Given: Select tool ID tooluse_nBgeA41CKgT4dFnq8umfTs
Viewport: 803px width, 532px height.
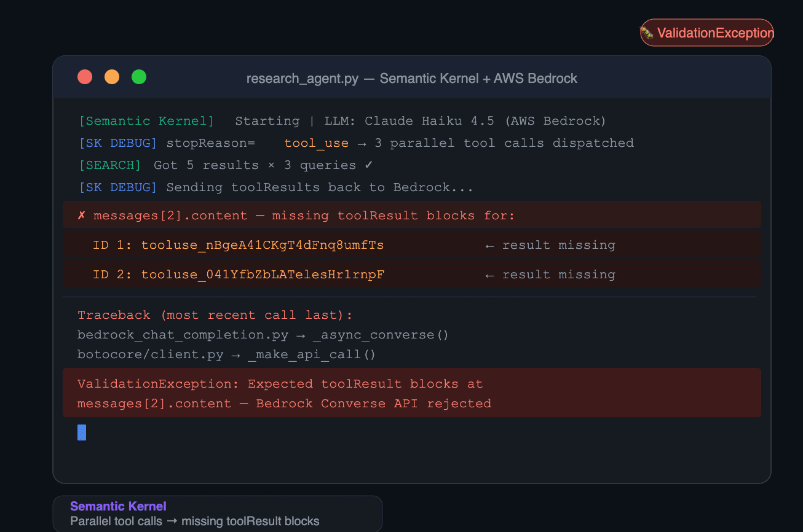Looking at the screenshot, I should pyautogui.click(x=263, y=245).
